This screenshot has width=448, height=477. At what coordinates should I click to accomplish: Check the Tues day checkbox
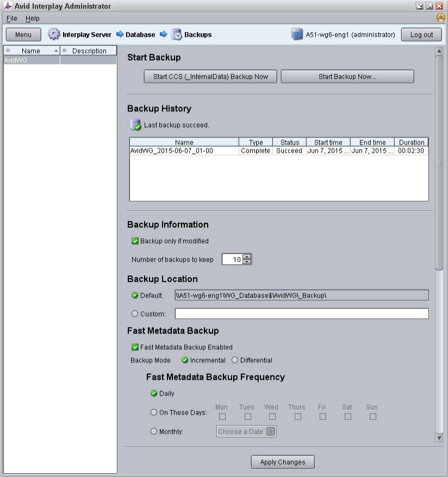click(x=248, y=417)
